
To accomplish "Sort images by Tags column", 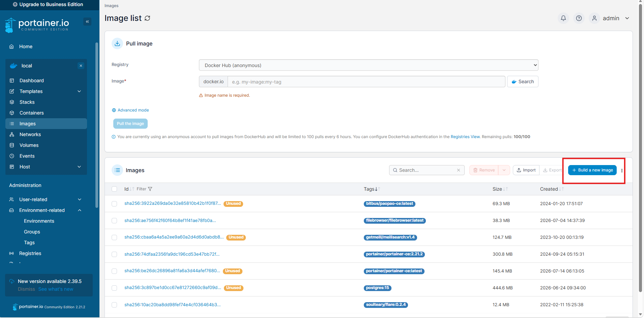I will pyautogui.click(x=372, y=189).
